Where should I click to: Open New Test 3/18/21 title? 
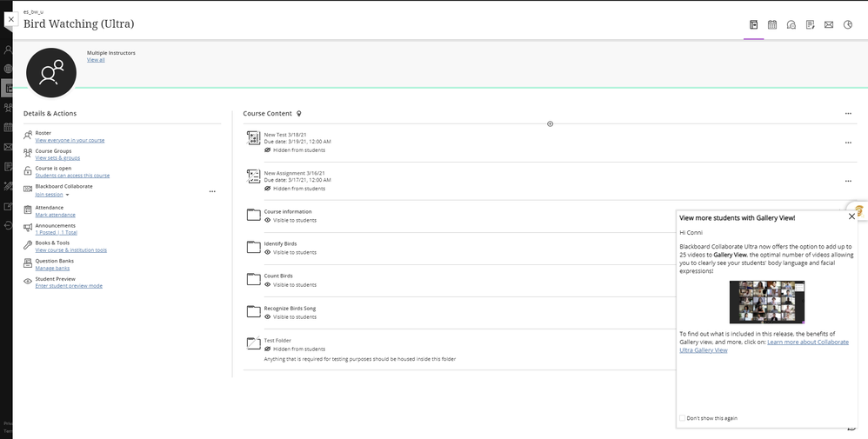point(285,135)
